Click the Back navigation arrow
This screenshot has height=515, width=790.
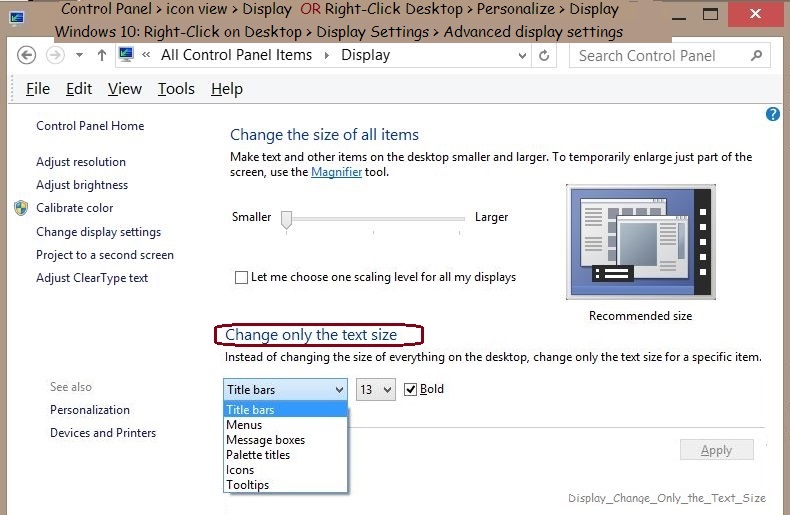26,55
